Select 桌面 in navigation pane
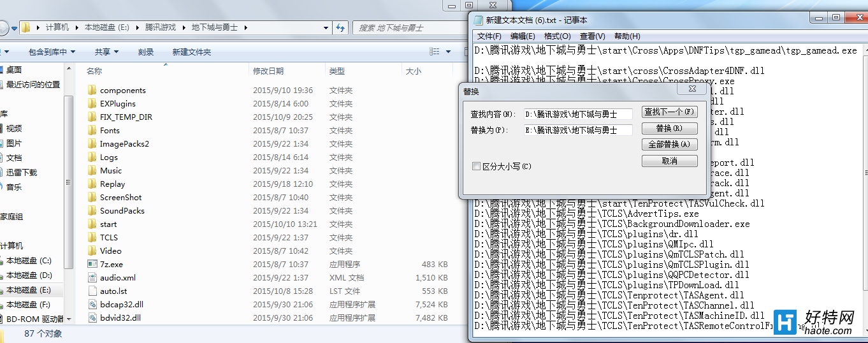Image resolution: width=868 pixels, height=343 pixels. [x=14, y=70]
